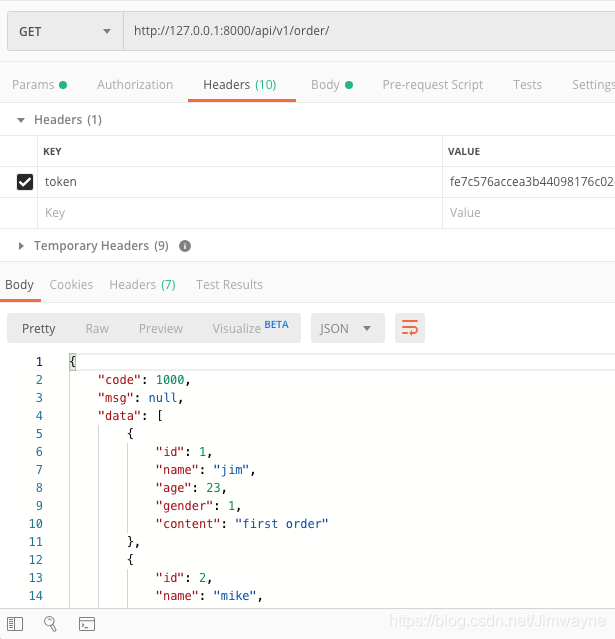Image resolution: width=615 pixels, height=639 pixels.
Task: Click the "id": 2 line
Action: (x=184, y=578)
